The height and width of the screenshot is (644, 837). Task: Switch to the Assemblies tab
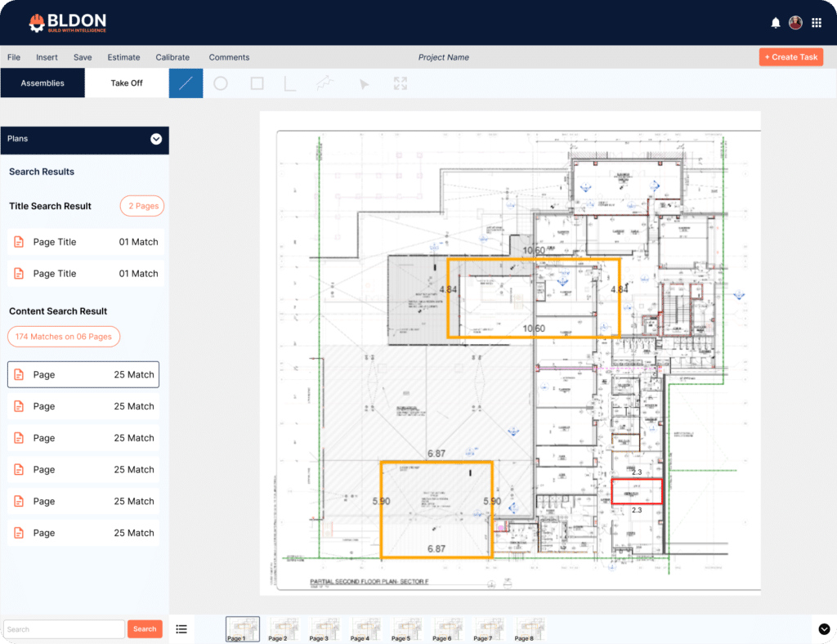(43, 83)
